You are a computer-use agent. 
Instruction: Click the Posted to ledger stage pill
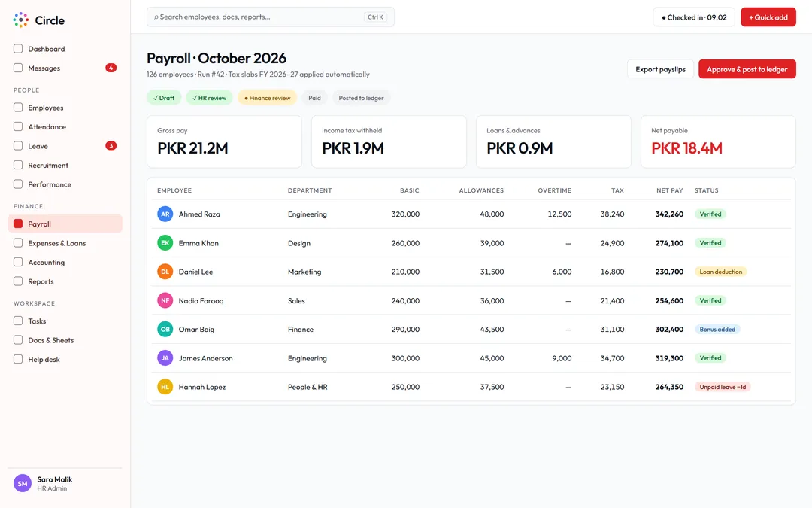point(361,97)
